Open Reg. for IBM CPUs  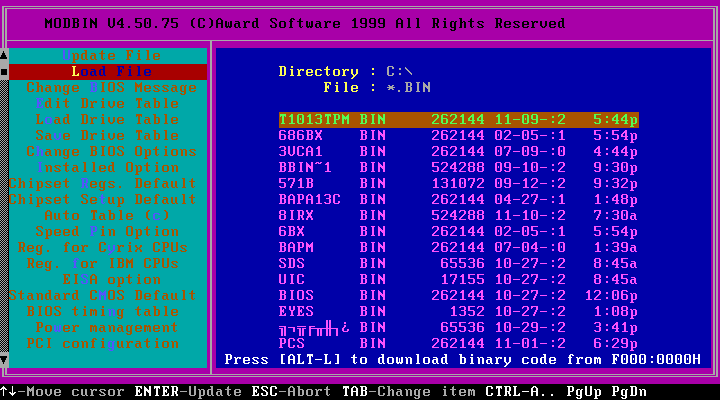(103, 264)
